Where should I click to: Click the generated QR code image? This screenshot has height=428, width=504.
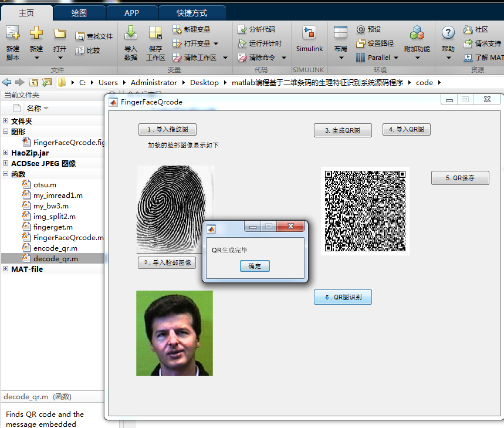coord(365,211)
